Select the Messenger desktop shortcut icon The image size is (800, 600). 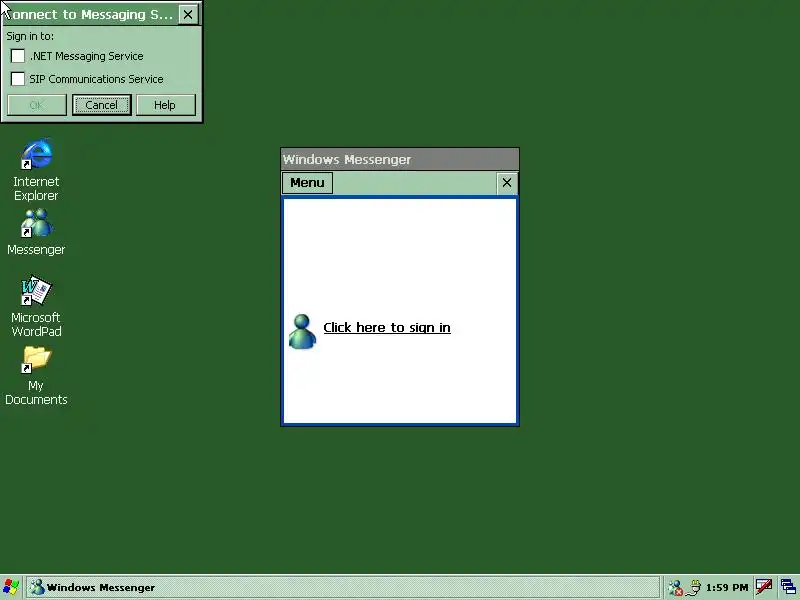point(36,223)
